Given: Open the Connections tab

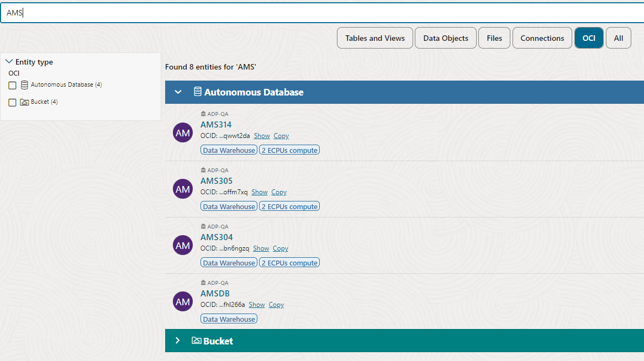Looking at the screenshot, I should (x=542, y=38).
